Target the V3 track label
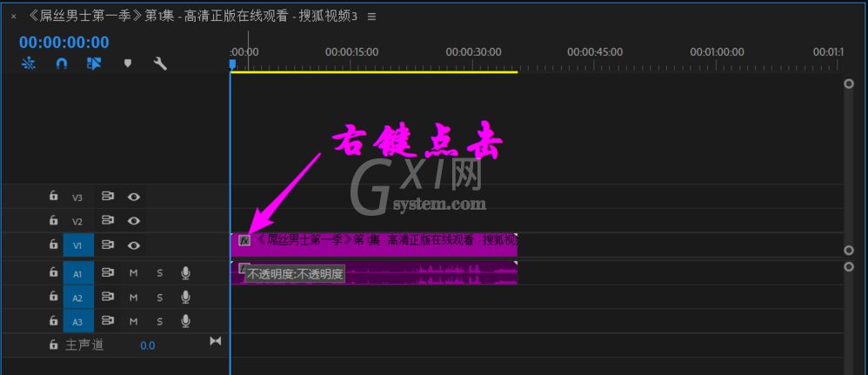This screenshot has height=375, width=868. tap(77, 198)
